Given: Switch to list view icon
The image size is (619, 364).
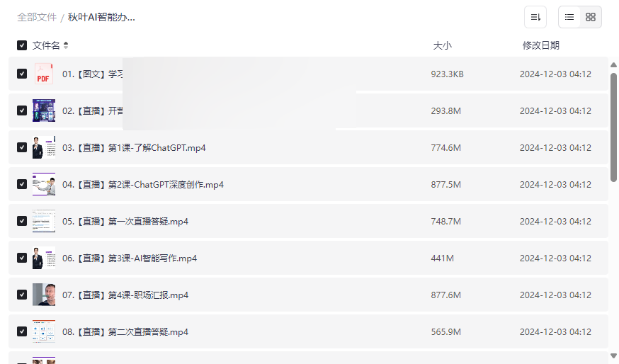Looking at the screenshot, I should point(569,17).
